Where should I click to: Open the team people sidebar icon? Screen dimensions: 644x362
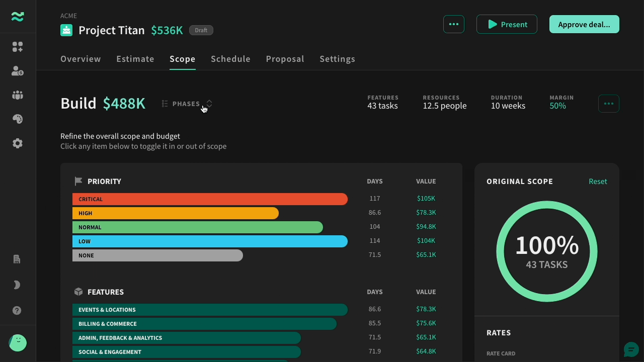point(18,95)
